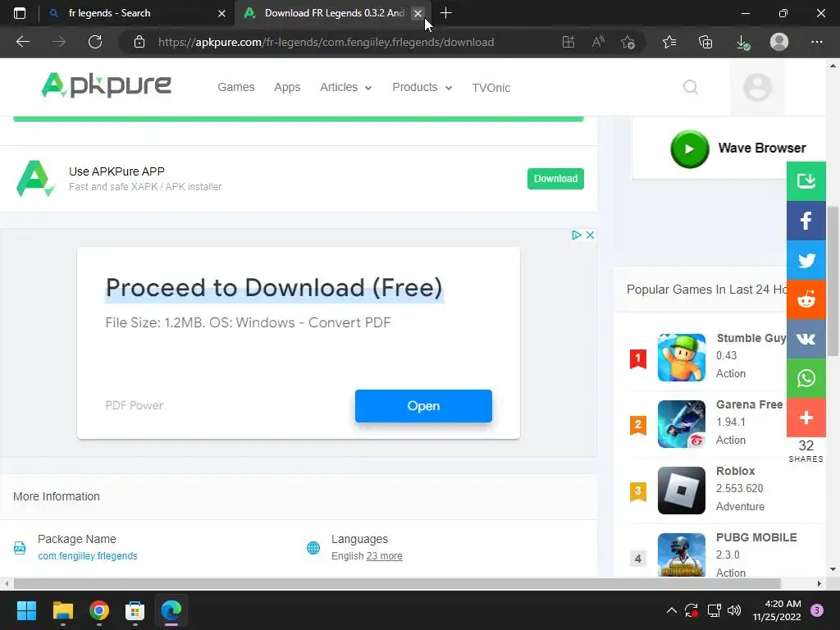Open the notification center badge
Screen dimensions: 840x630
(x=817, y=610)
